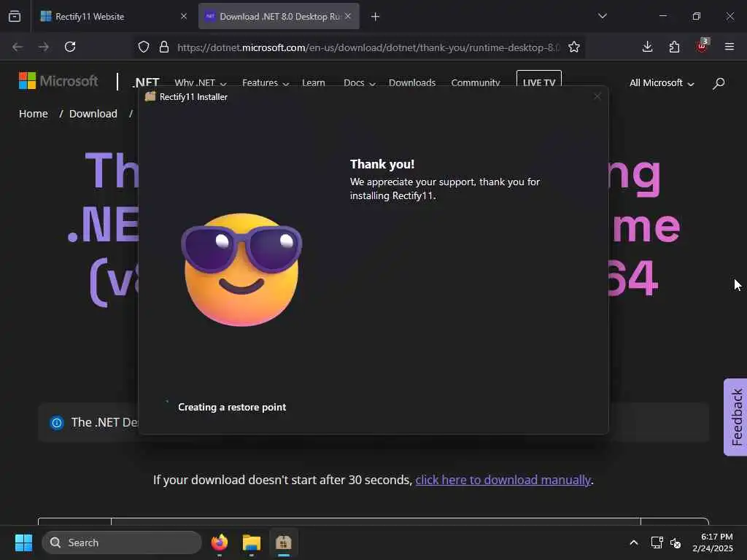Open tracking protection shield icon
This screenshot has width=747, height=560.
pyautogui.click(x=144, y=47)
